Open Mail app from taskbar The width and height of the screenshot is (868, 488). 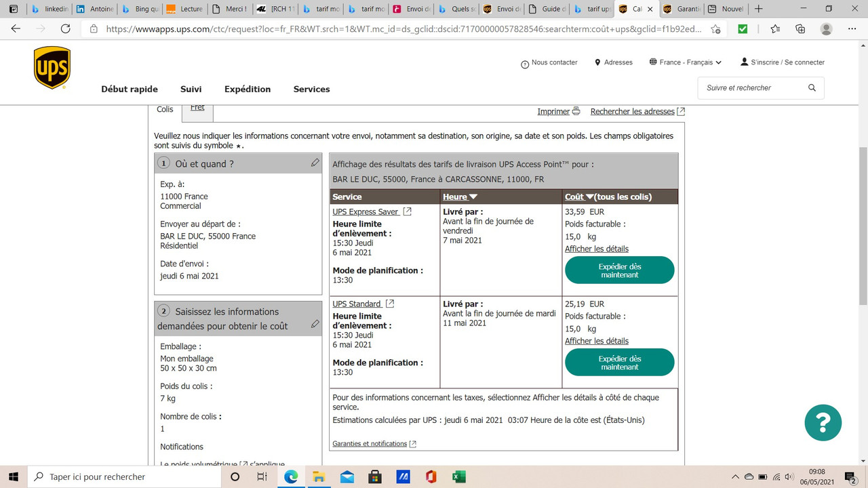(347, 476)
